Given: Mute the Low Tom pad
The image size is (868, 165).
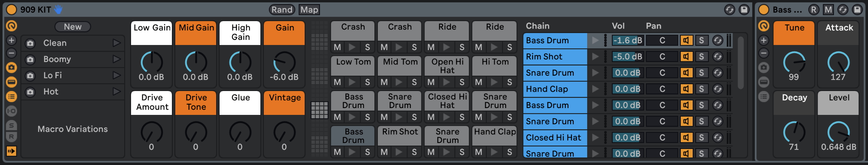Looking at the screenshot, I should (x=337, y=82).
